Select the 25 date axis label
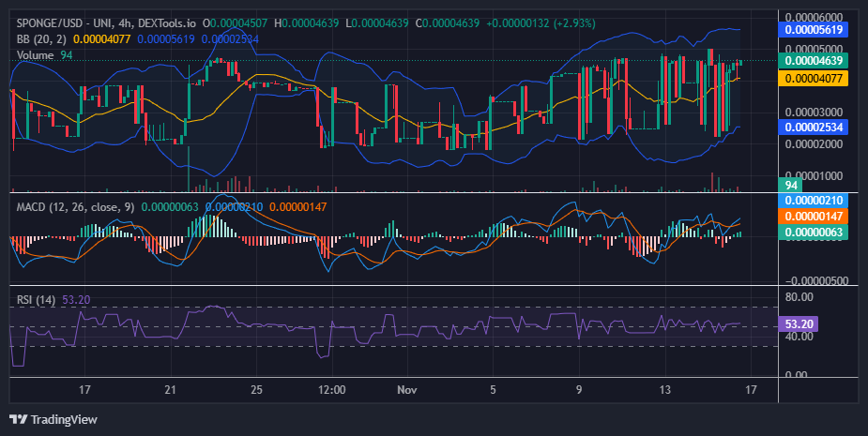868x436 pixels. point(256,389)
